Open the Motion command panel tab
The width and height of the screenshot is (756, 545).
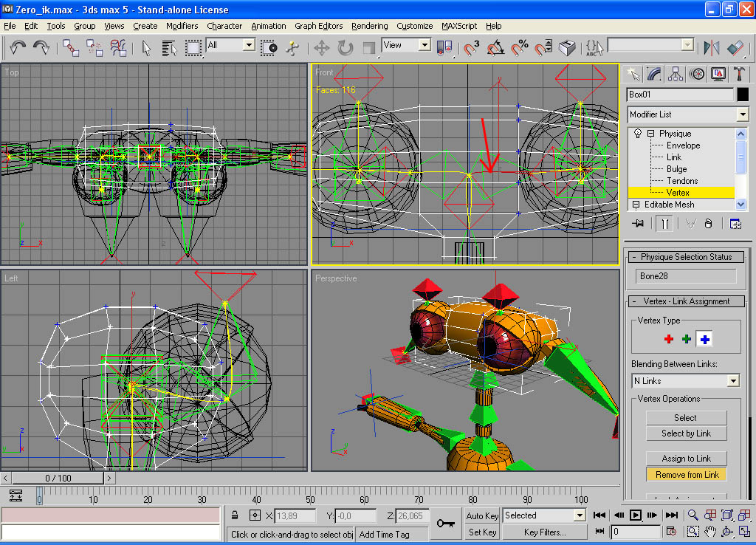[696, 74]
